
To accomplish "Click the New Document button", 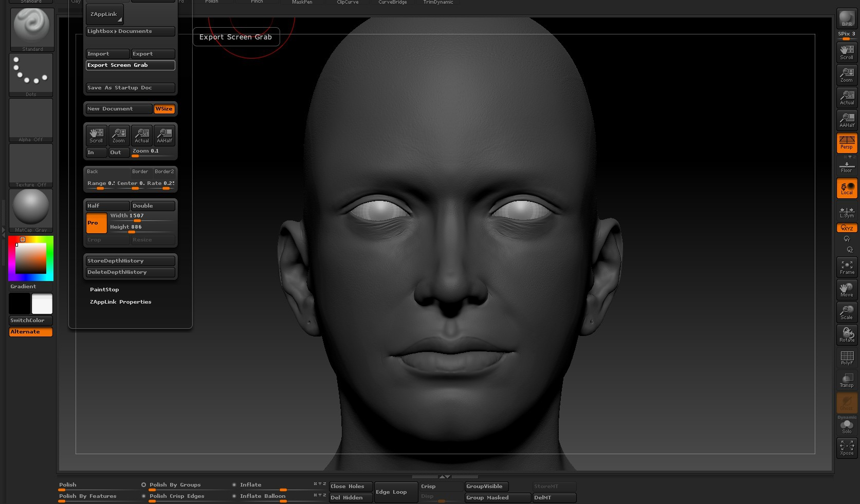I will tap(118, 109).
